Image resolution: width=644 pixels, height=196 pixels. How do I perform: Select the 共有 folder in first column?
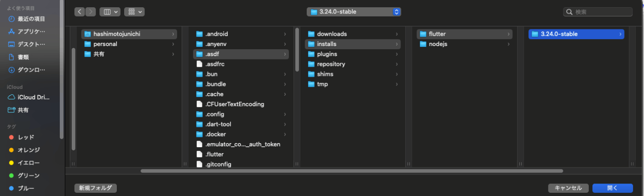click(x=129, y=54)
